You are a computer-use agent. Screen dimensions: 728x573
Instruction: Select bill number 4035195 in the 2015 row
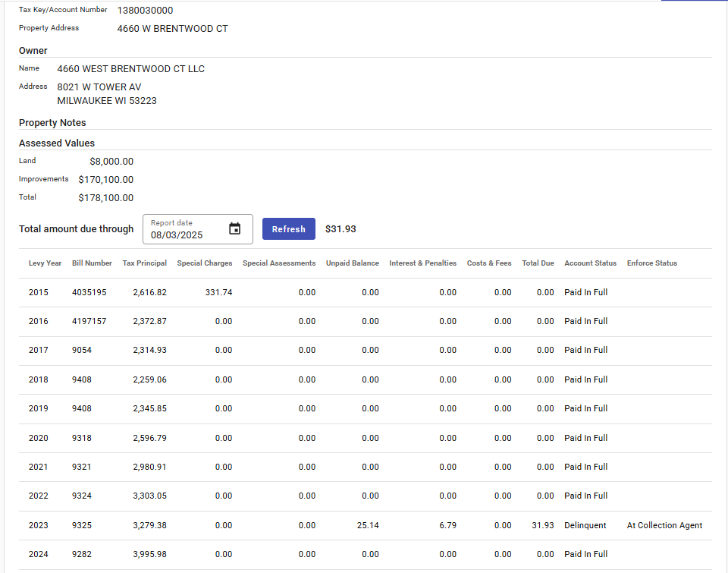[x=89, y=292]
